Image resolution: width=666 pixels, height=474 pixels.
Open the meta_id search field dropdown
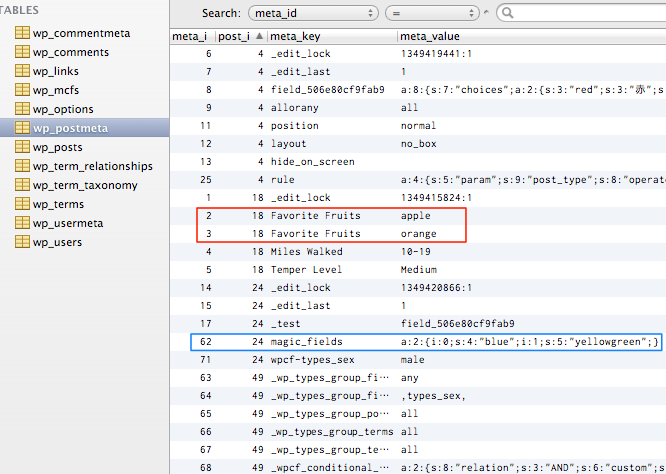(x=312, y=13)
